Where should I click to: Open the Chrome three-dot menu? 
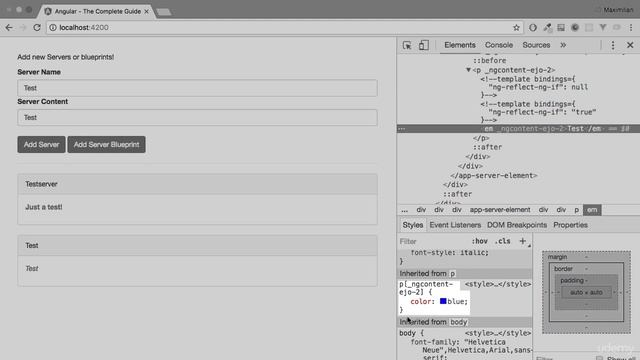(631, 27)
